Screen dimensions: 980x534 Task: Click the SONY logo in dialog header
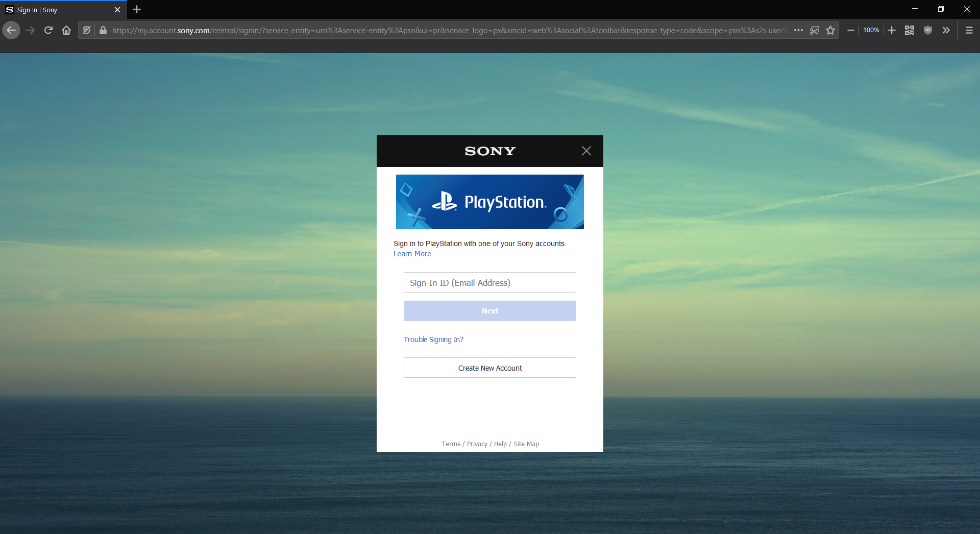point(490,151)
